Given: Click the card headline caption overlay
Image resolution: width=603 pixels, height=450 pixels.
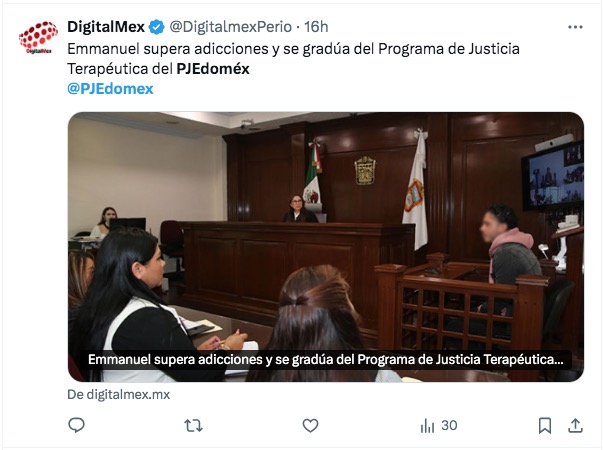Looking at the screenshot, I should coord(326,360).
